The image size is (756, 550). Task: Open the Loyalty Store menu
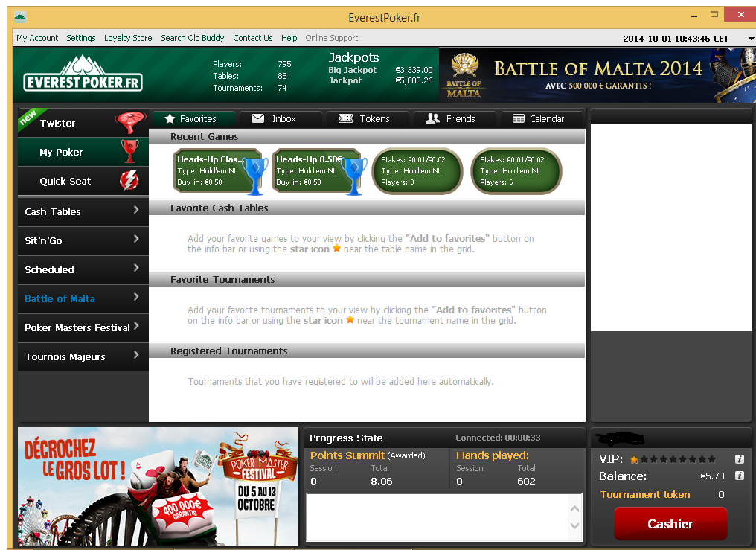click(128, 38)
